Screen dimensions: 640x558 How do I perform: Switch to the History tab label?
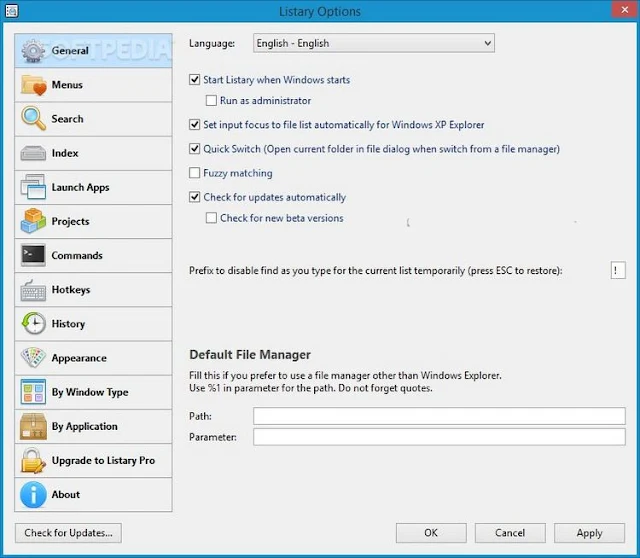(68, 324)
